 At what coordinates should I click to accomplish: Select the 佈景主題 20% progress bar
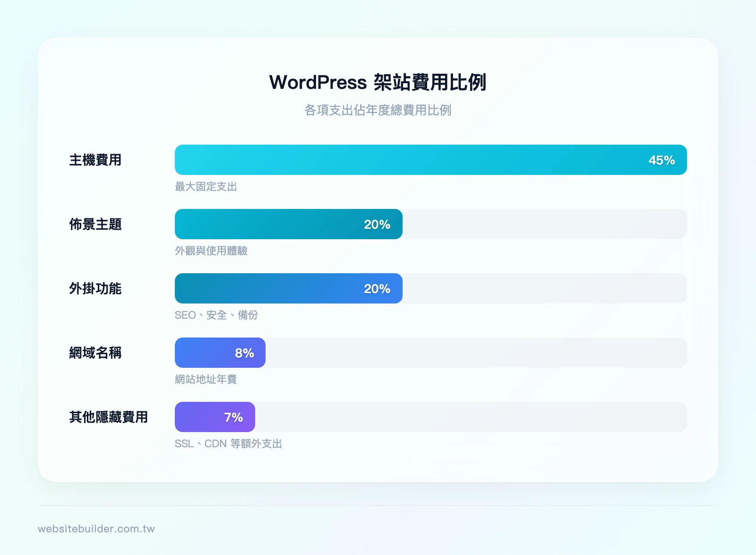(x=288, y=224)
